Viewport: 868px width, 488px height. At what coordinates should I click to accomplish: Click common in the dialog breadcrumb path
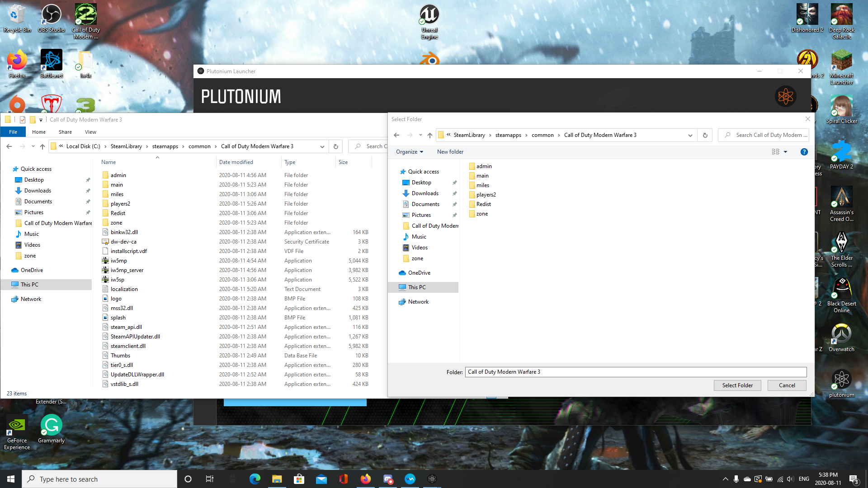[542, 135]
